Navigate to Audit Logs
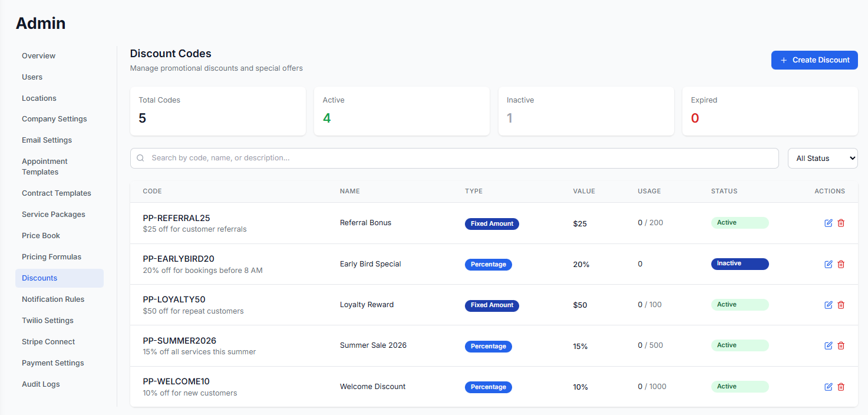Screen dimensions: 868x415 [41, 384]
